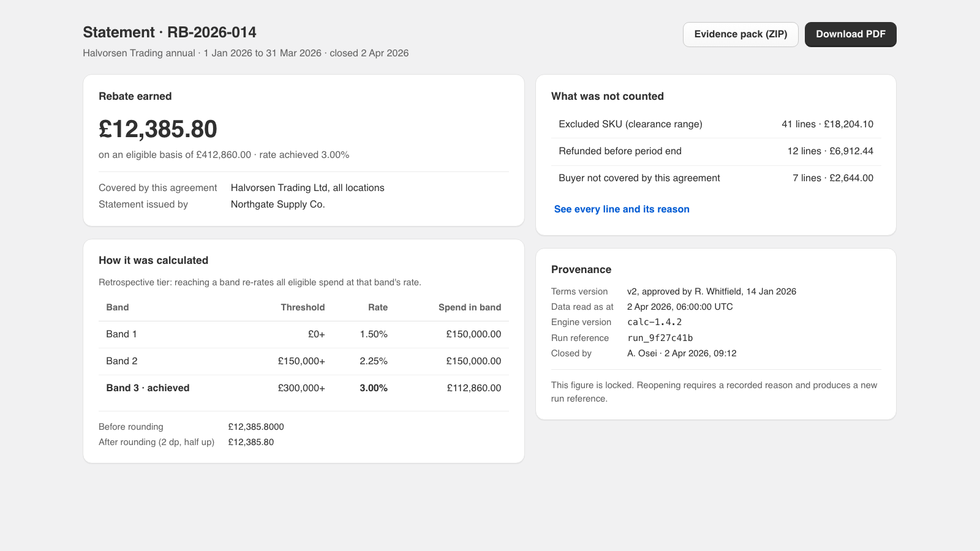Click terms version v2 approval text
This screenshot has width=980, height=551.
click(712, 291)
